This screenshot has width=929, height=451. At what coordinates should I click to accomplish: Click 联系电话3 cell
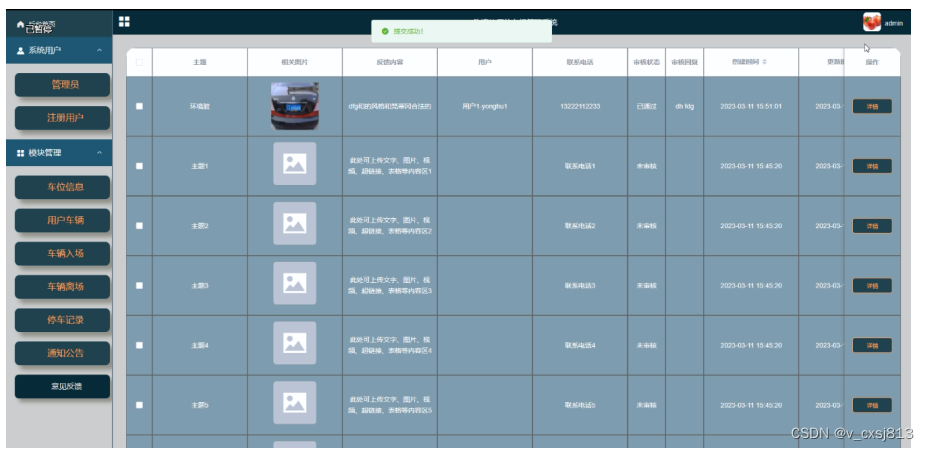tap(580, 286)
